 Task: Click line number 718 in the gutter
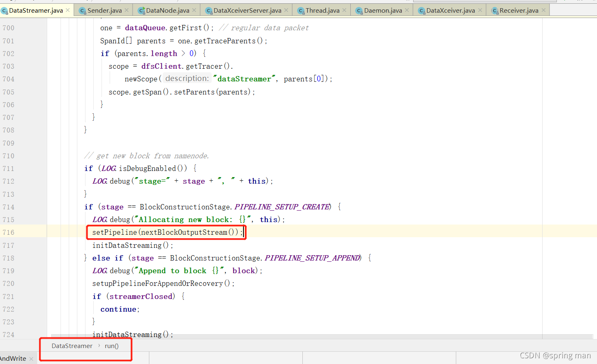pos(9,258)
